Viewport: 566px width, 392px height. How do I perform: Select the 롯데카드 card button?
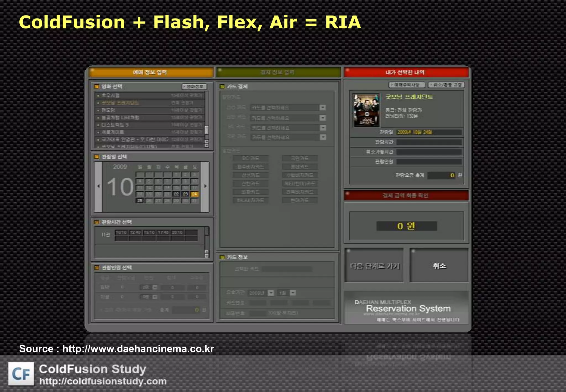(x=300, y=167)
